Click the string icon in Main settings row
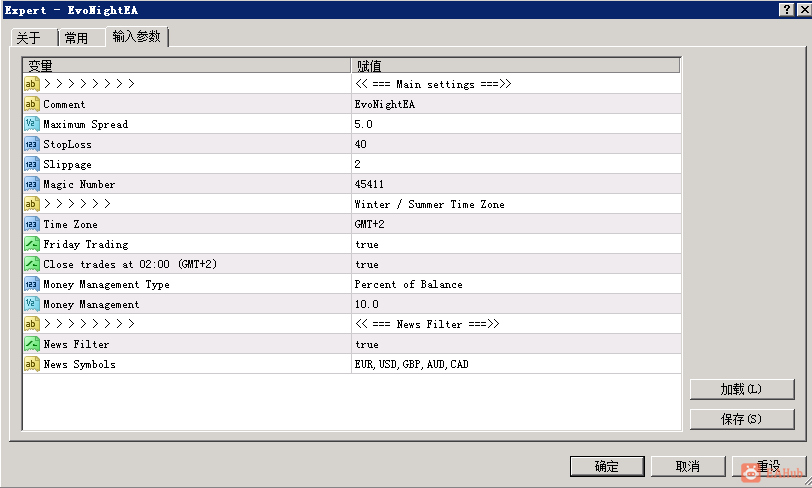This screenshot has width=812, height=488. pyautogui.click(x=32, y=84)
